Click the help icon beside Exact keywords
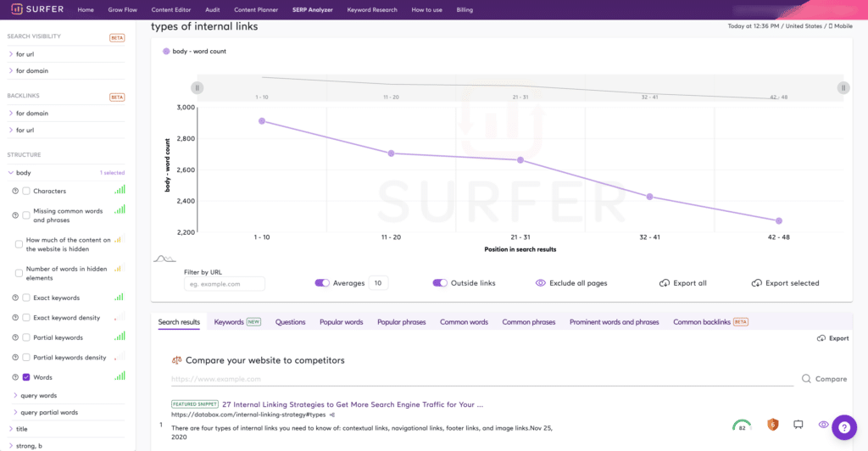This screenshot has height=451, width=868. [15, 298]
